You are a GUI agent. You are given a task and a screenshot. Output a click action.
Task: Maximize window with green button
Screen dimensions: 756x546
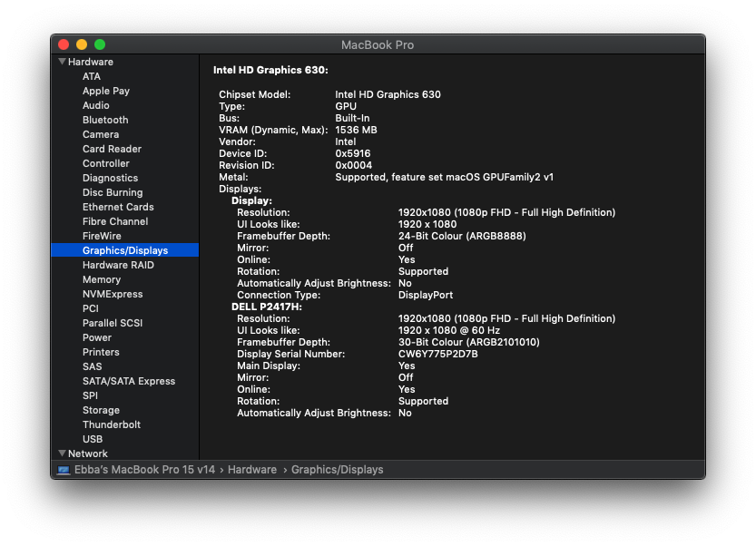[x=100, y=44]
